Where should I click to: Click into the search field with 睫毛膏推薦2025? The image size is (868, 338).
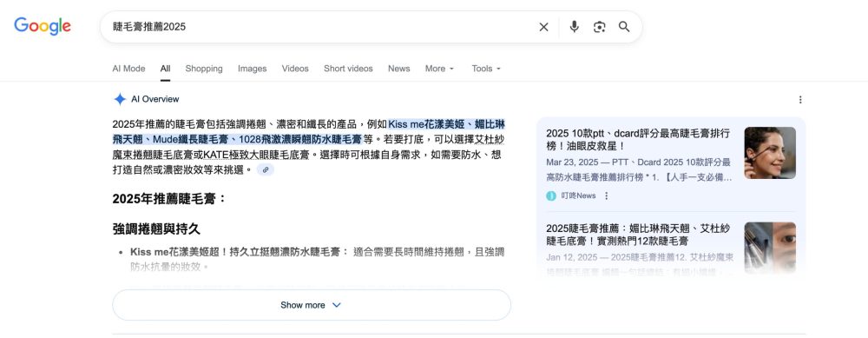(321, 27)
